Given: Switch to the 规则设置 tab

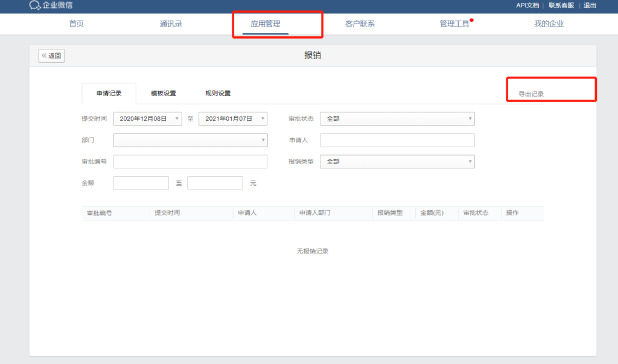Looking at the screenshot, I should click(x=218, y=94).
